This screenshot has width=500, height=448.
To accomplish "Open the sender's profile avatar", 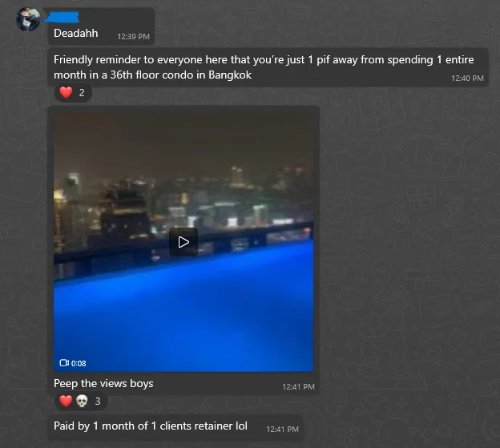I will (x=28, y=19).
